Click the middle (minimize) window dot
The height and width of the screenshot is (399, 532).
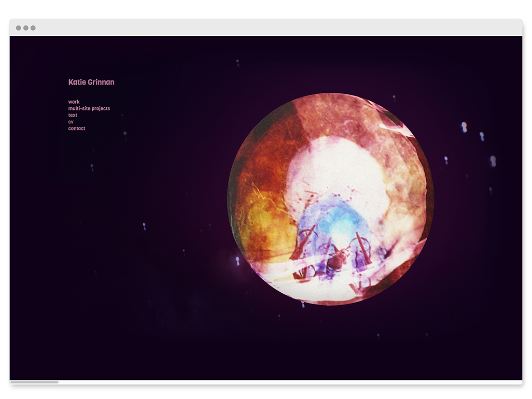(26, 28)
